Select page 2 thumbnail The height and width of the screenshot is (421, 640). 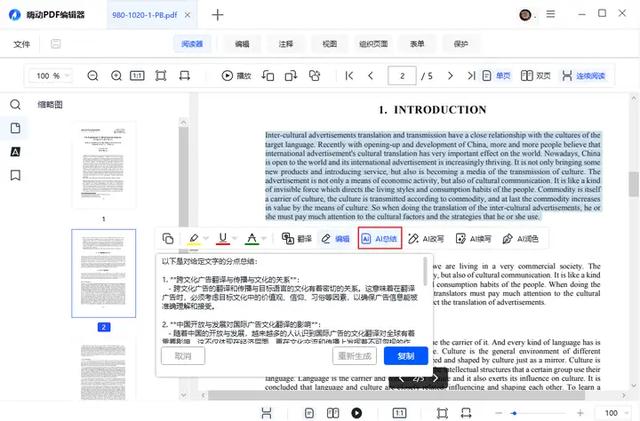tap(104, 273)
